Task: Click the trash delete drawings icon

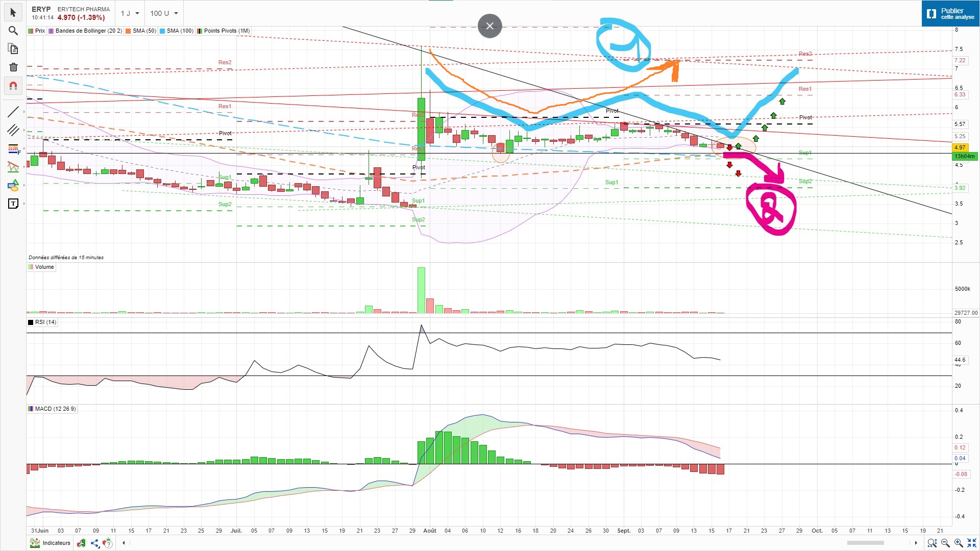Action: (x=13, y=67)
